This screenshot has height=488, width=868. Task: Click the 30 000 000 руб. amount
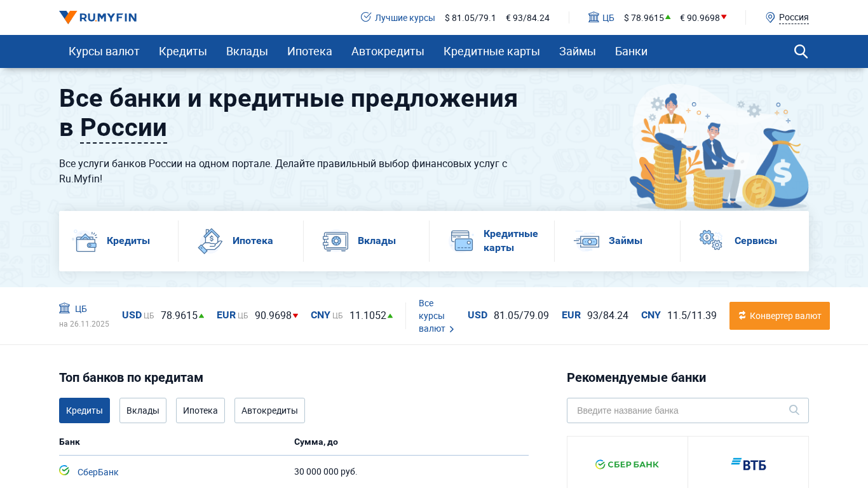(326, 471)
